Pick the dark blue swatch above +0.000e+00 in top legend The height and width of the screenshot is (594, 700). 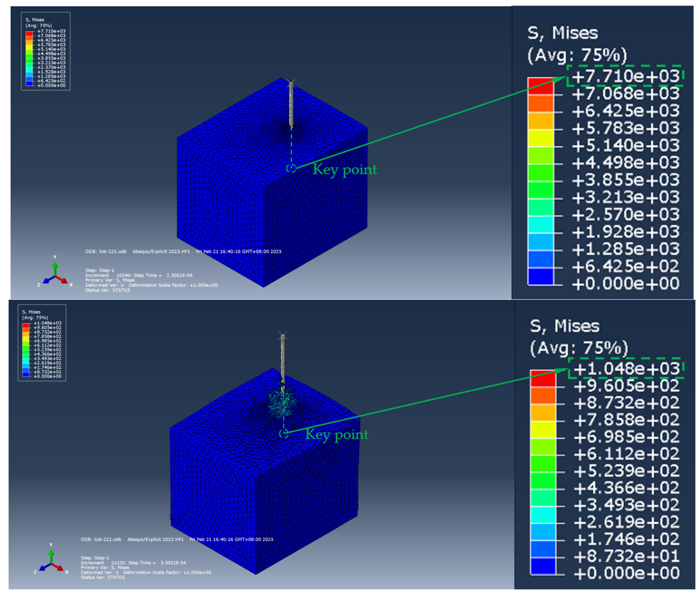click(540, 276)
